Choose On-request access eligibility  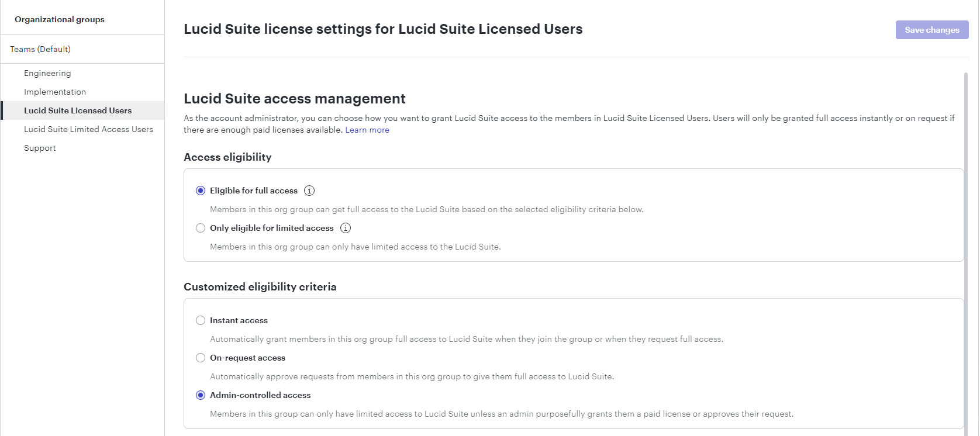pyautogui.click(x=201, y=358)
